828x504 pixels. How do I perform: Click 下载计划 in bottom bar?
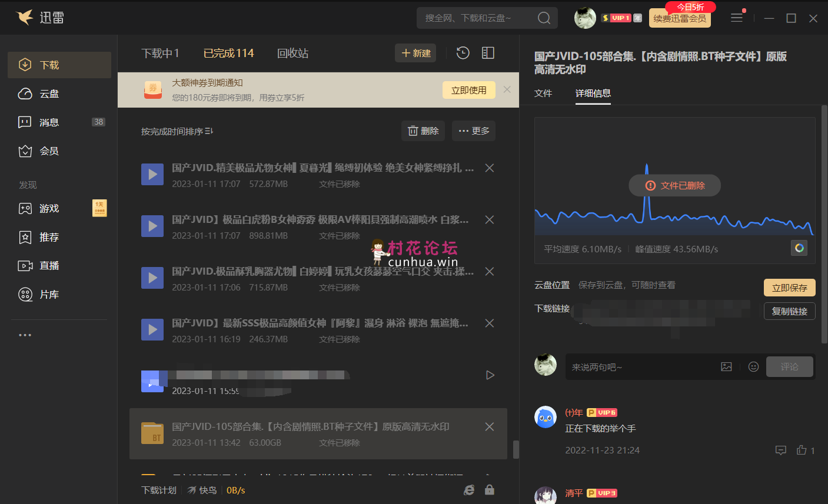click(x=159, y=490)
